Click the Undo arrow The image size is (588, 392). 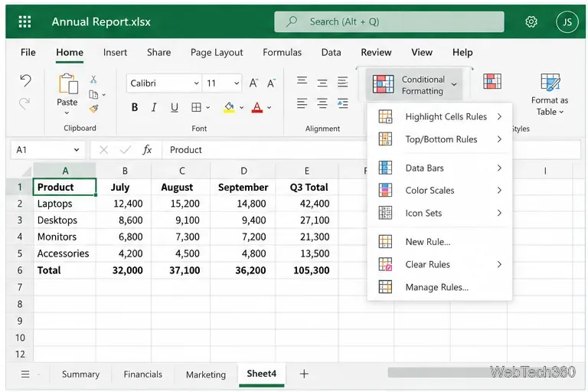[25, 80]
